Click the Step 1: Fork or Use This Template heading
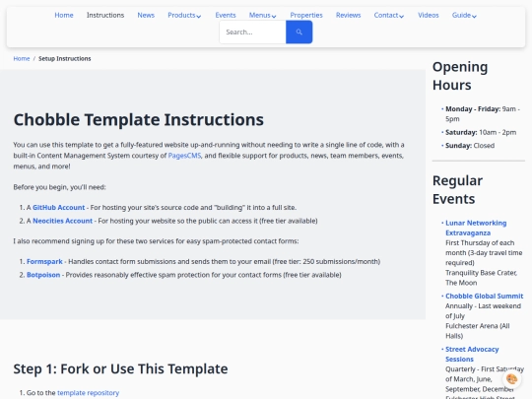Image resolution: width=532 pixels, height=399 pixels. [120, 368]
